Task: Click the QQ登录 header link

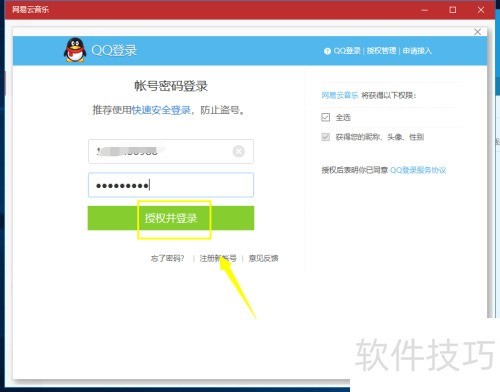Action: point(347,51)
